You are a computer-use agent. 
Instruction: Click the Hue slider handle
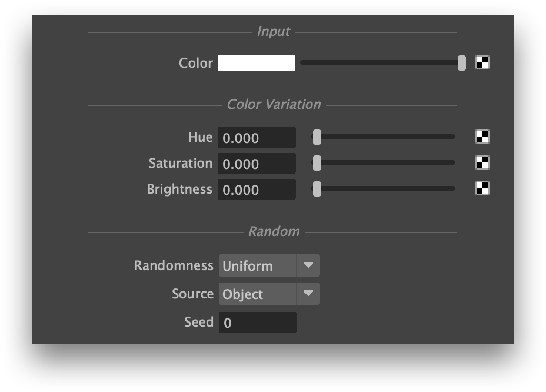click(317, 137)
